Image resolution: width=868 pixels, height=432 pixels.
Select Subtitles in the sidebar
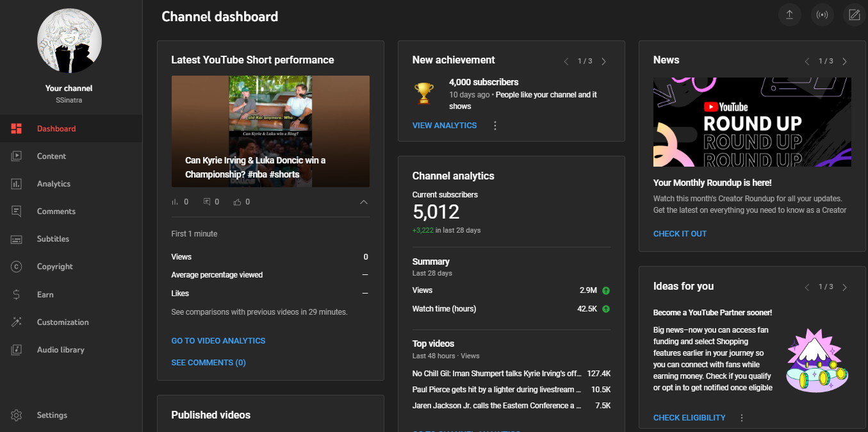[71, 239]
